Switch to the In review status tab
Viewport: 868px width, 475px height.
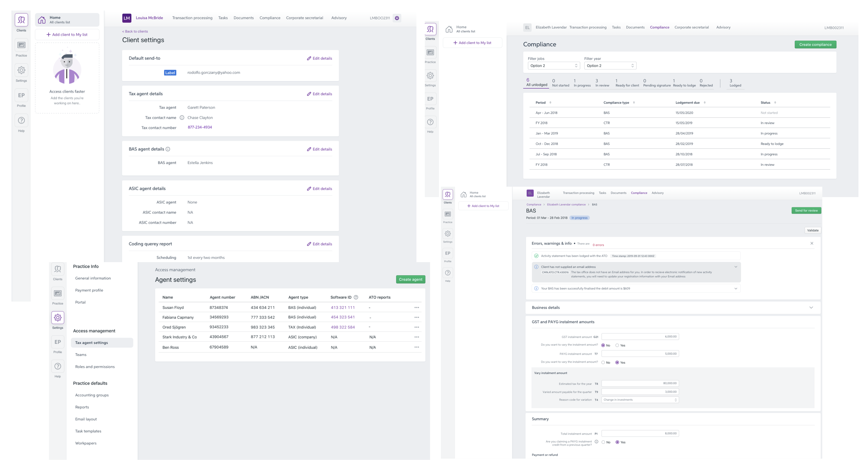point(602,83)
